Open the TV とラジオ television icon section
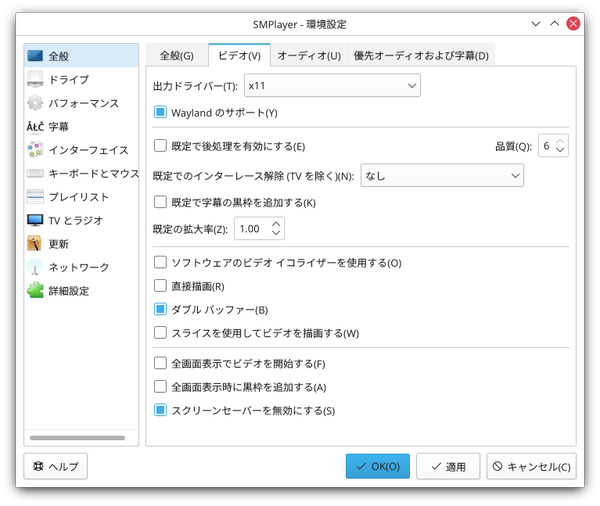The height and width of the screenshot is (506, 600). tap(35, 220)
